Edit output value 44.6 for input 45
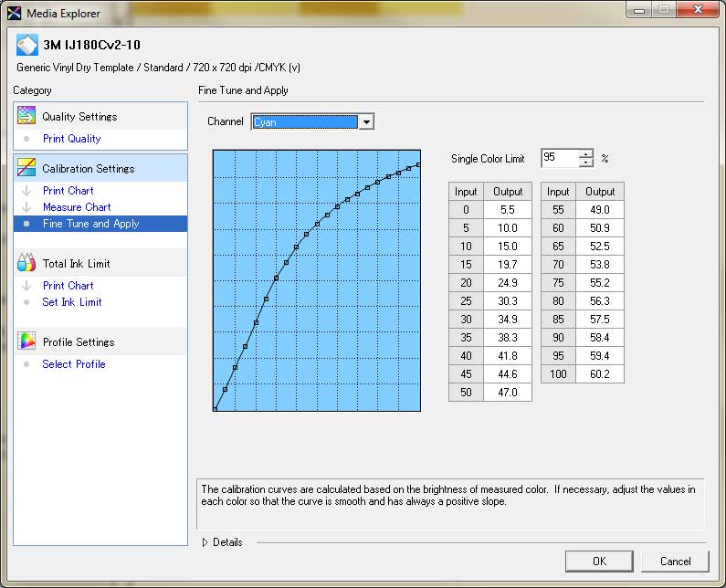The height and width of the screenshot is (588, 726). 508,373
